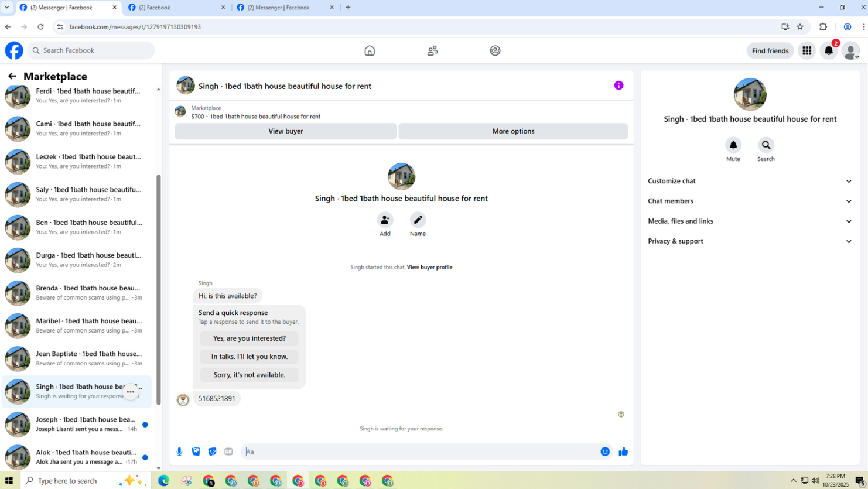Open the Jean Baptiste conversation
The image size is (868, 489).
click(76, 358)
